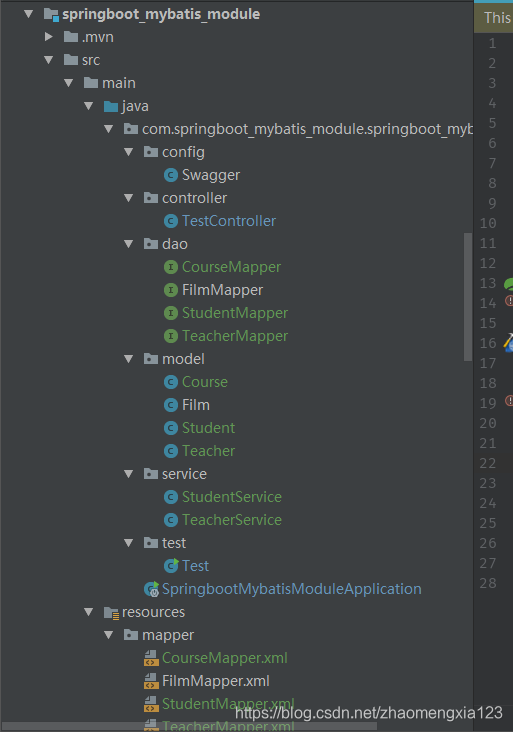Click the mapper folder icon

pos(131,635)
